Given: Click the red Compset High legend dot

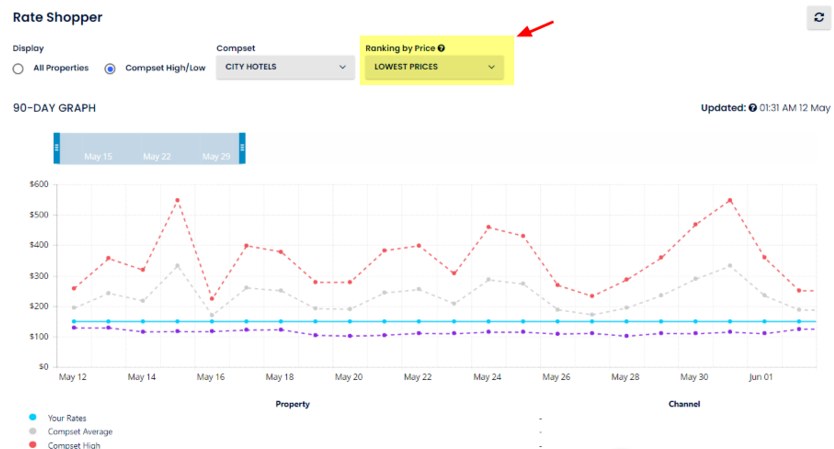Looking at the screenshot, I should pos(33,445).
